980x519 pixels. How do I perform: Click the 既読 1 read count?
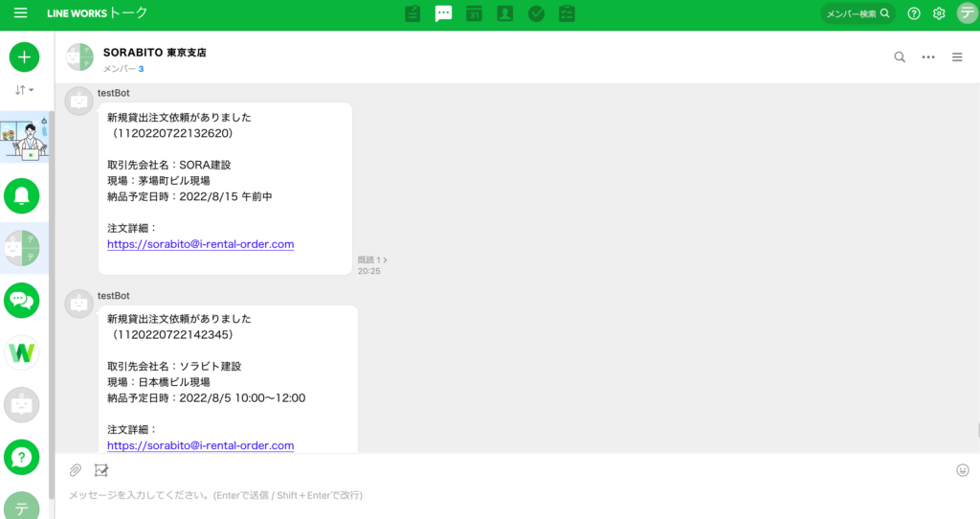coord(371,259)
